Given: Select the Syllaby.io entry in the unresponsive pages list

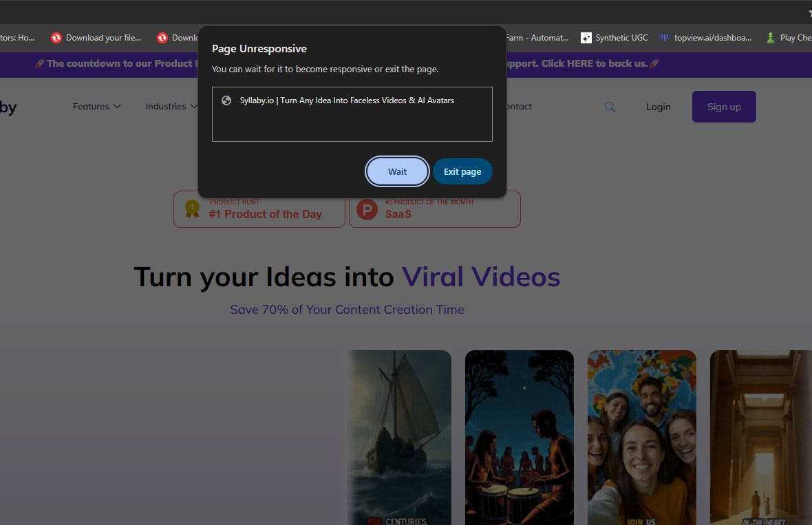Looking at the screenshot, I should coord(352,100).
